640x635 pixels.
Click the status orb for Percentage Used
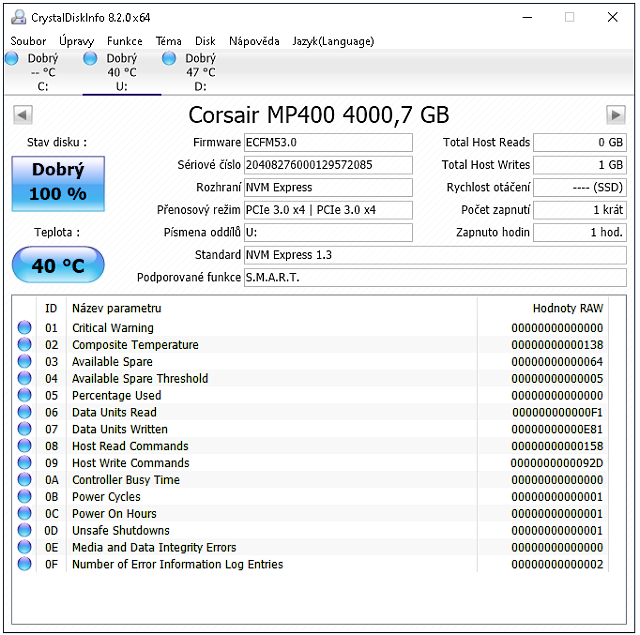(x=24, y=395)
